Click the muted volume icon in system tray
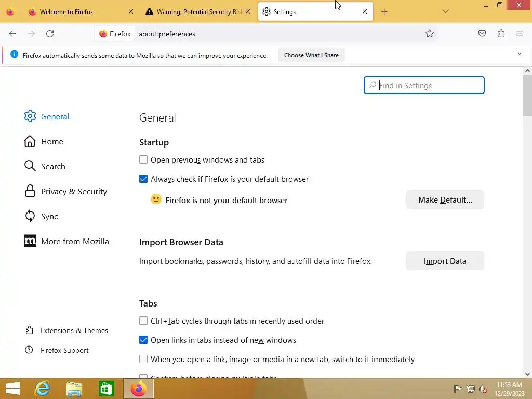Screen dimensions: 532x399 pos(483,389)
